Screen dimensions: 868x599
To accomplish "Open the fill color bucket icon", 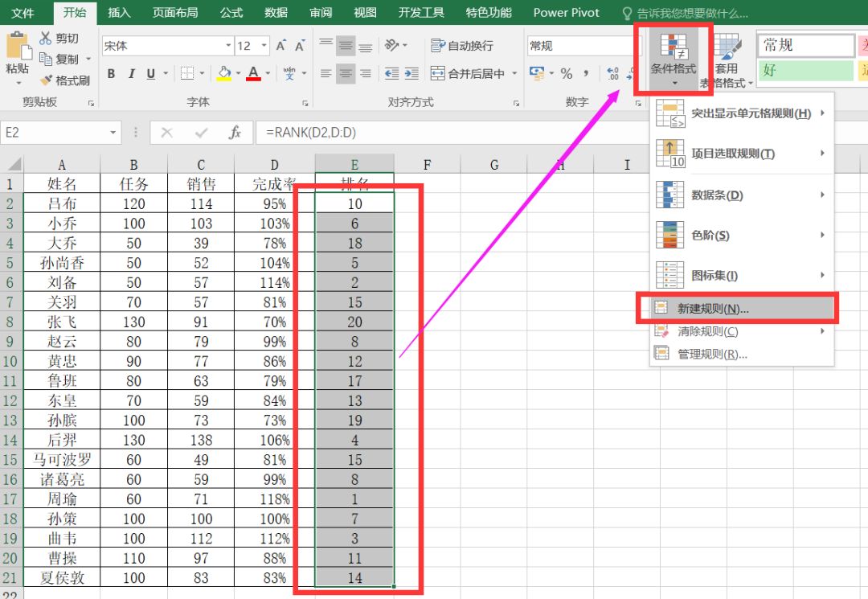I will [225, 73].
